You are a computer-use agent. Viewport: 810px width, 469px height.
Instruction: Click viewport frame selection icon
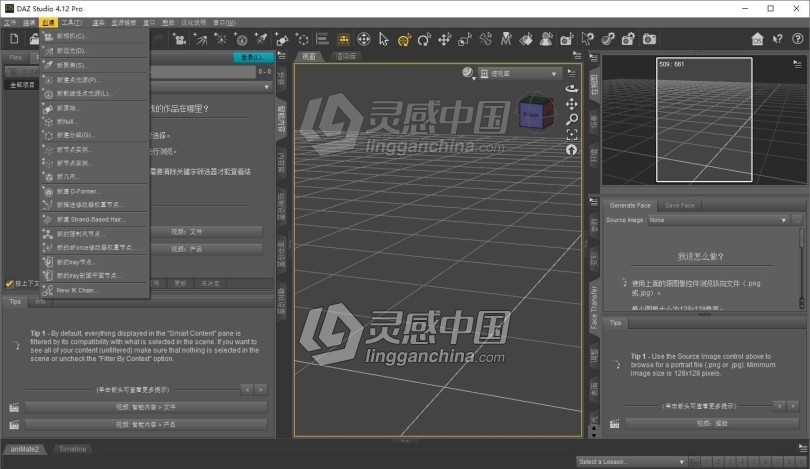[x=571, y=135]
